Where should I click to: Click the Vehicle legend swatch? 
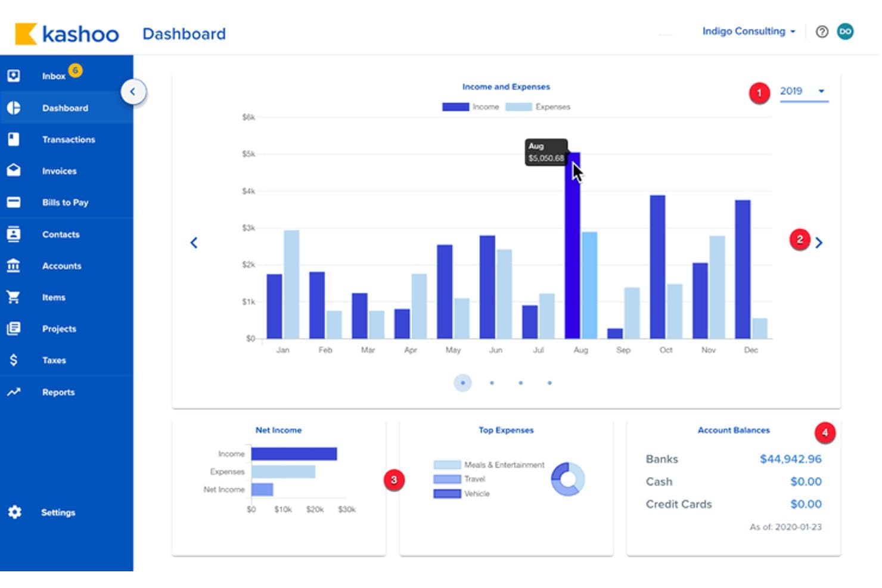coord(447,493)
